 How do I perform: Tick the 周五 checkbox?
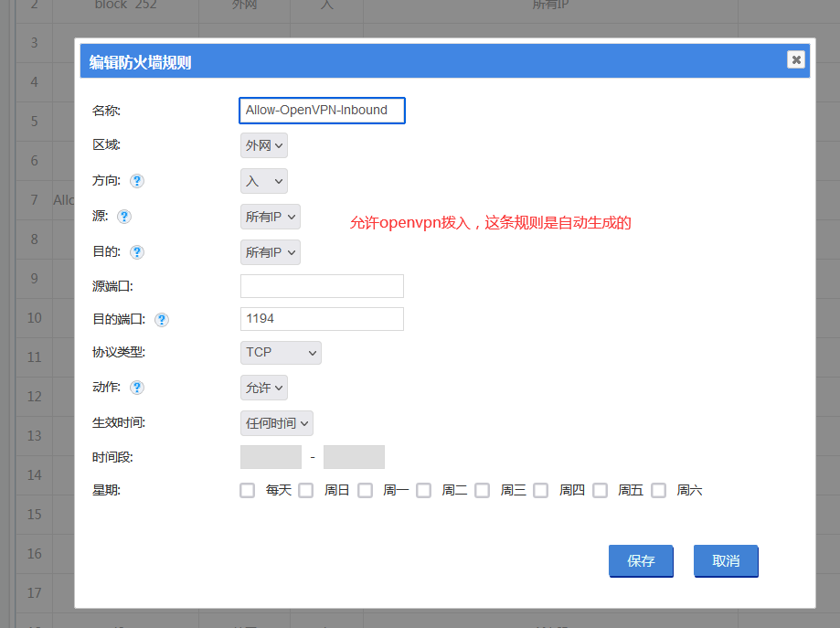pos(601,491)
